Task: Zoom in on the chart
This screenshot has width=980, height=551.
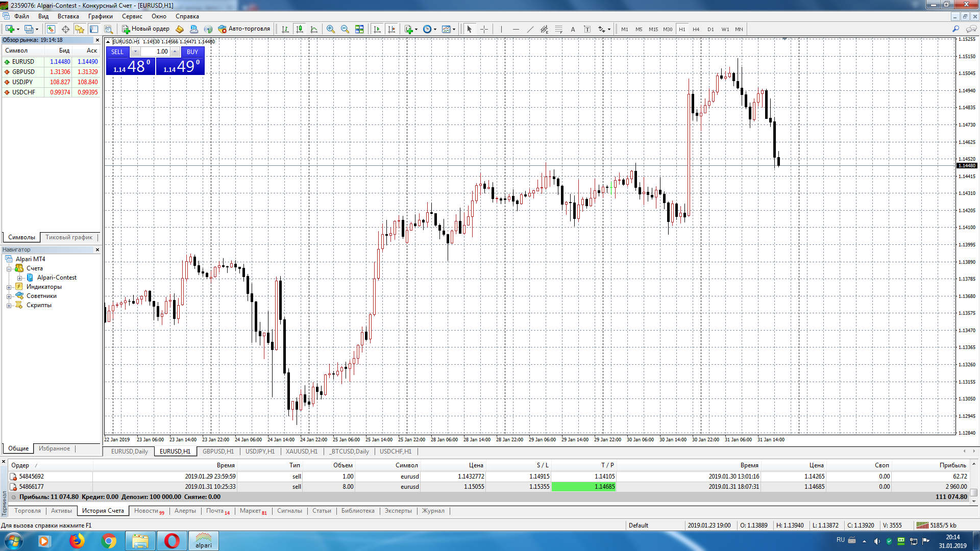Action: click(x=331, y=29)
